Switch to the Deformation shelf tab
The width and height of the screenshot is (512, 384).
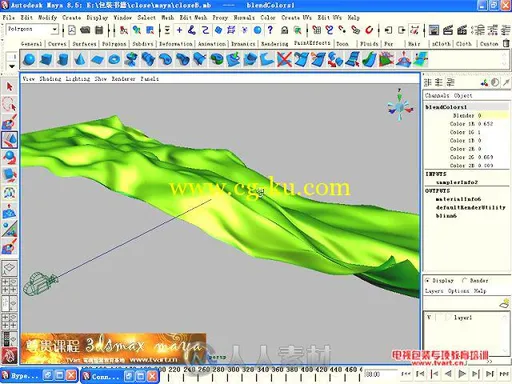pos(176,44)
